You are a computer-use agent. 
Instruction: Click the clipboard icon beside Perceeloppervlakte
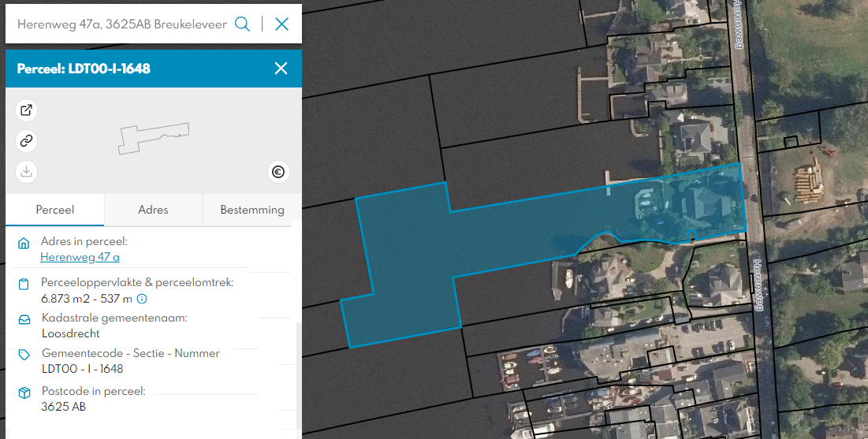(24, 284)
